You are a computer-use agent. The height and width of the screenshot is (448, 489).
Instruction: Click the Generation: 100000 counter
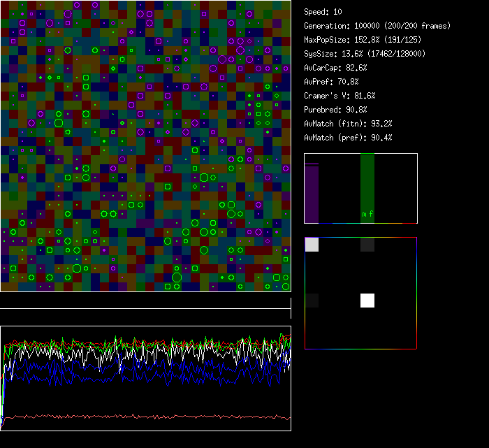pyautogui.click(x=377, y=26)
